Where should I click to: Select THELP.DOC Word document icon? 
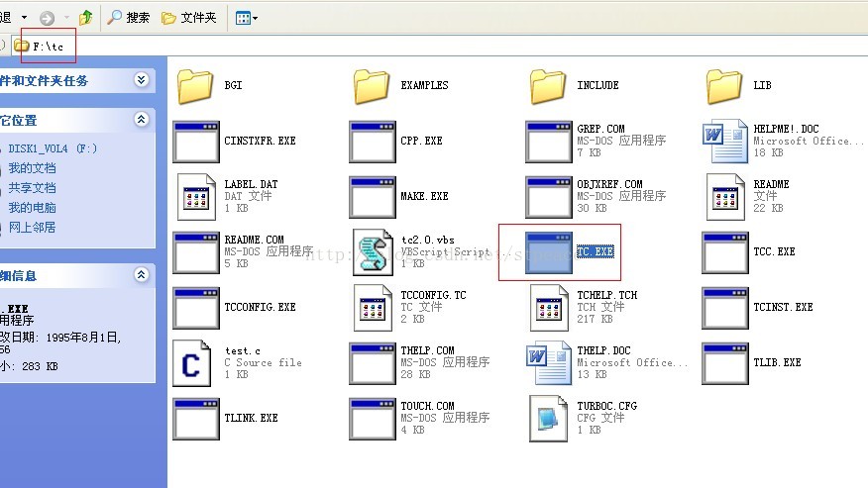549,363
